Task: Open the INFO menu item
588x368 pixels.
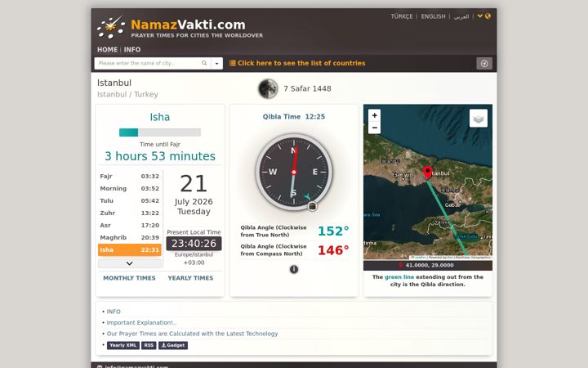Action: (132, 50)
